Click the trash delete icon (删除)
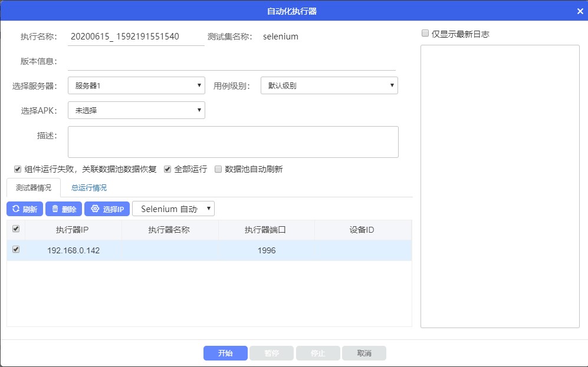This screenshot has height=367, width=588. point(64,209)
